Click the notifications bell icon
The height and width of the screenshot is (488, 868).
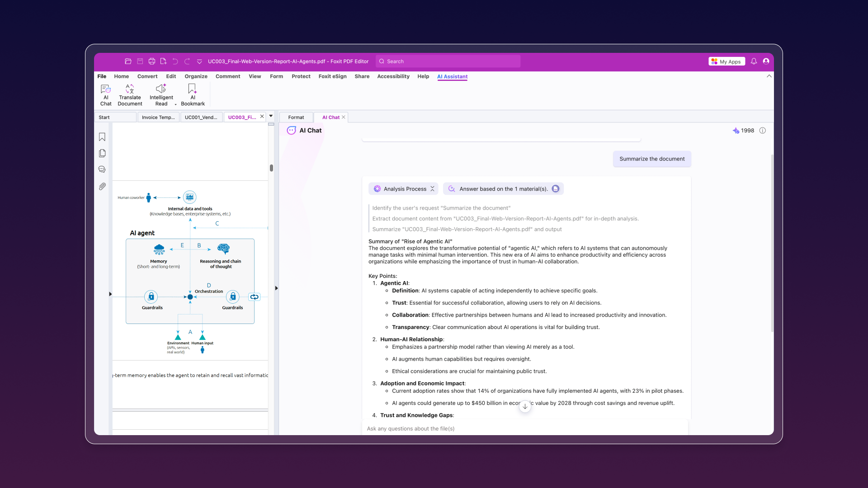coord(754,61)
